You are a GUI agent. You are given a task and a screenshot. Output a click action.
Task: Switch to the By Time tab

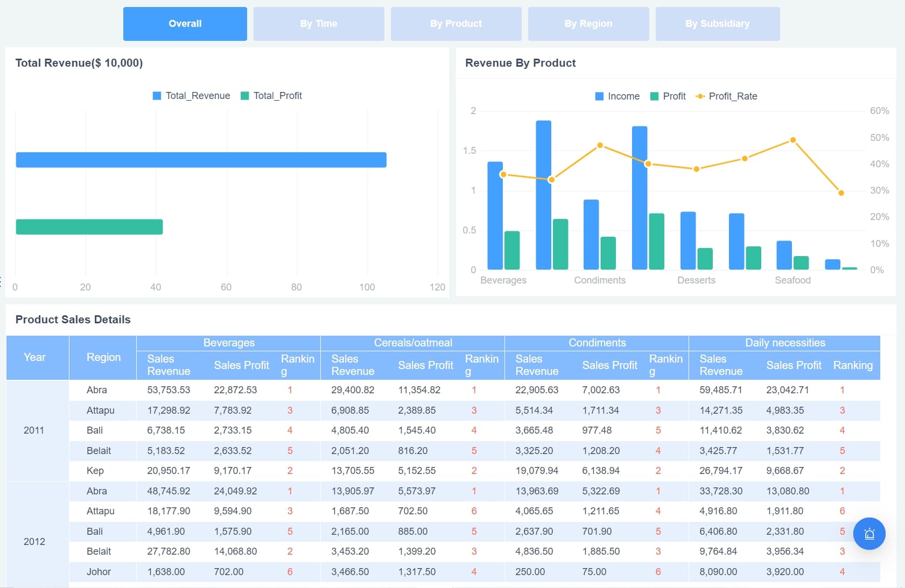click(x=319, y=24)
